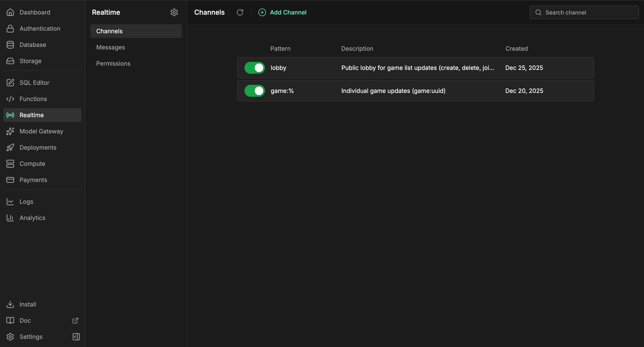644x347 pixels.
Task: Click the Authentication lock icon
Action: click(10, 29)
